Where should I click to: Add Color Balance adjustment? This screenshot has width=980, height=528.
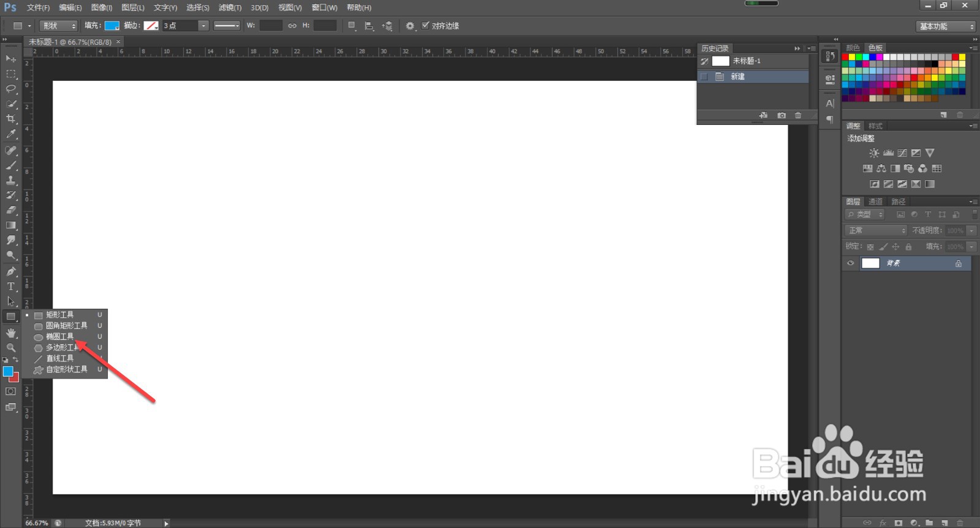(x=881, y=168)
